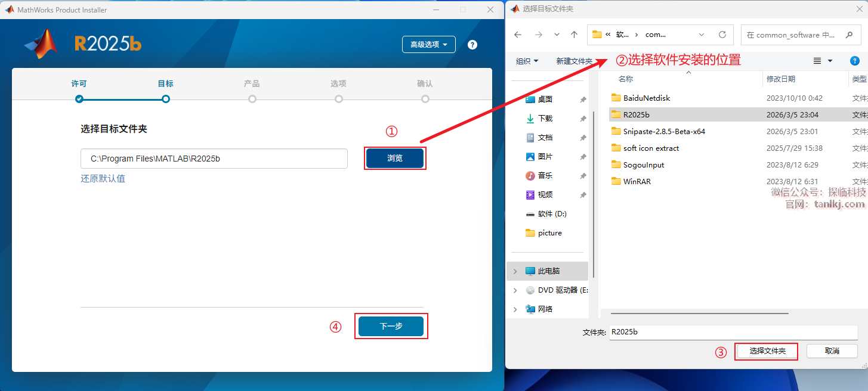Click 还原默认值 link
This screenshot has height=391, width=868.
click(103, 178)
